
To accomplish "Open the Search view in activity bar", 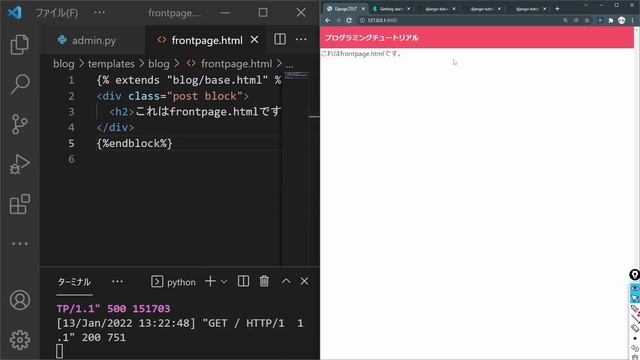I will (x=20, y=84).
